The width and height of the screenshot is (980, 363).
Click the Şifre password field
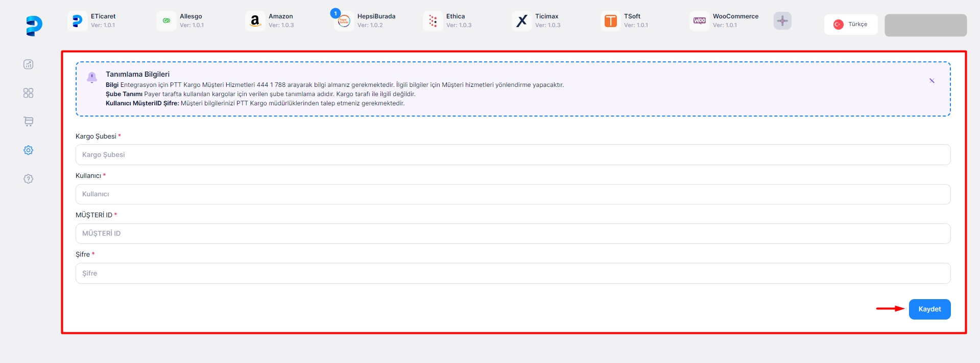click(x=512, y=274)
